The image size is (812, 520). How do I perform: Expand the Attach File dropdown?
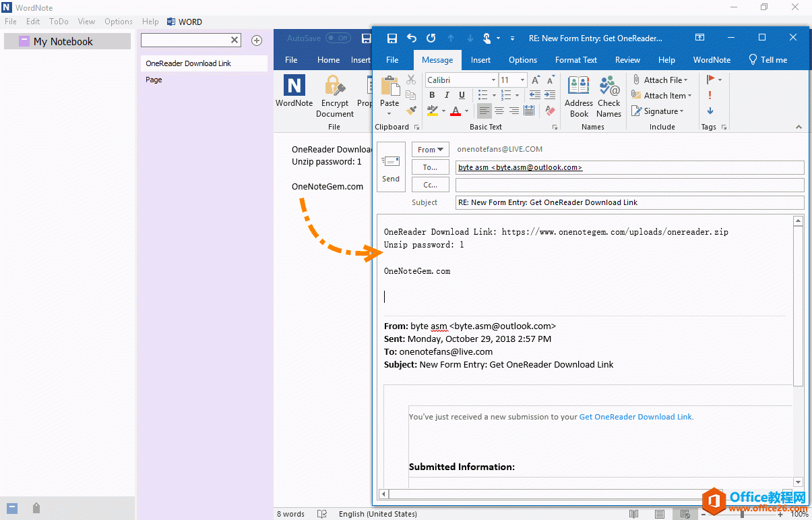coord(686,80)
